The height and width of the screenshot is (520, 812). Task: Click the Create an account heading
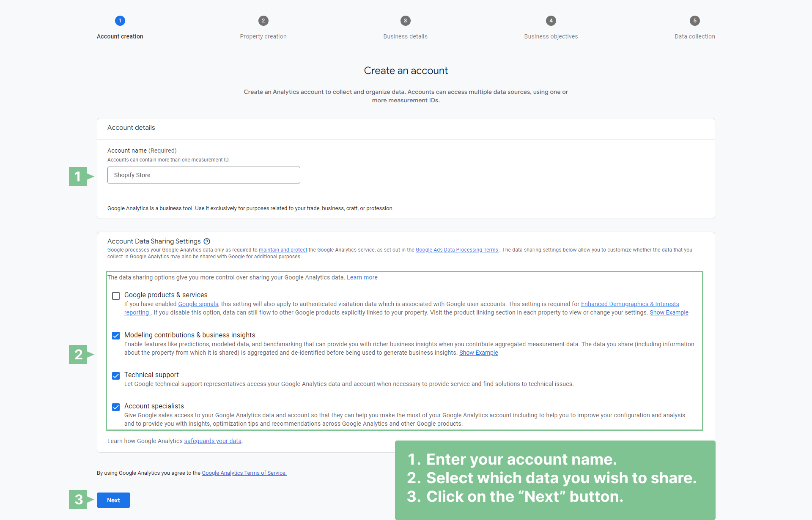click(406, 71)
